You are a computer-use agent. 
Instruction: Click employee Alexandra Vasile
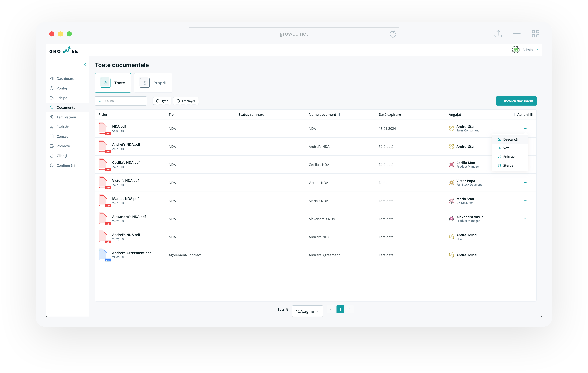[470, 217]
